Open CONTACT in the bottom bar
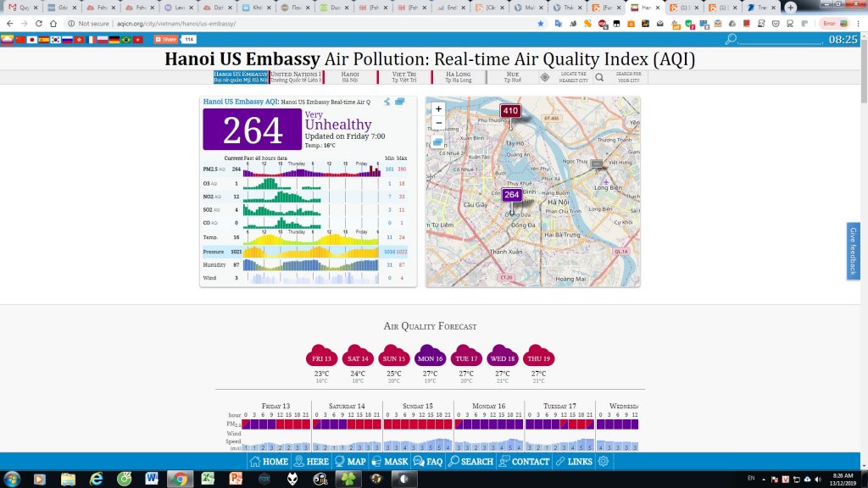The width and height of the screenshot is (868, 488). [x=524, y=462]
